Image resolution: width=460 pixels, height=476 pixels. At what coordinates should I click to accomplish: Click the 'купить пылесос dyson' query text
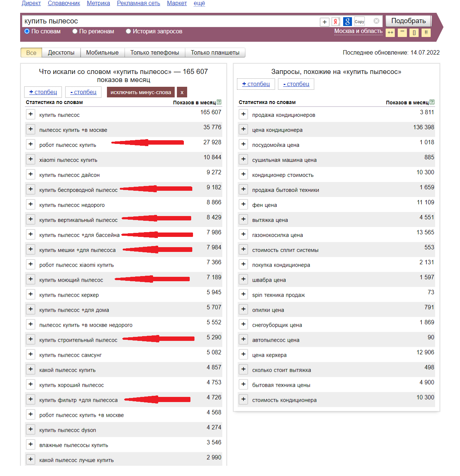pyautogui.click(x=68, y=430)
